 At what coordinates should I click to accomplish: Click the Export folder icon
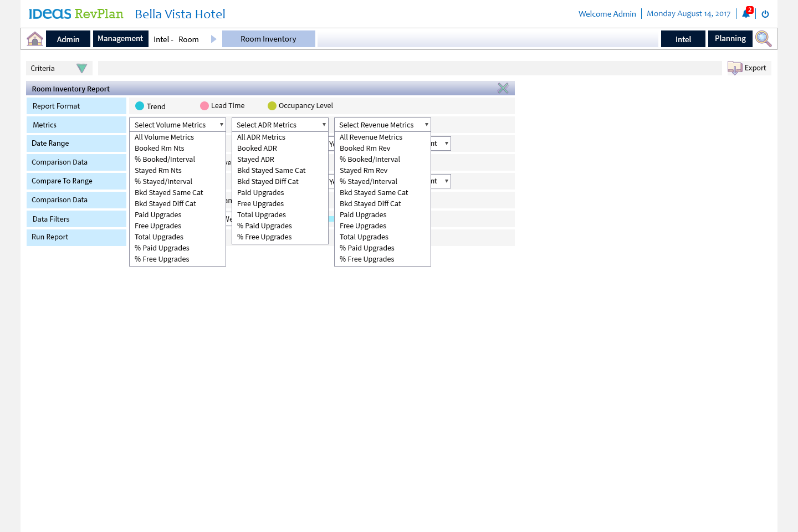734,68
